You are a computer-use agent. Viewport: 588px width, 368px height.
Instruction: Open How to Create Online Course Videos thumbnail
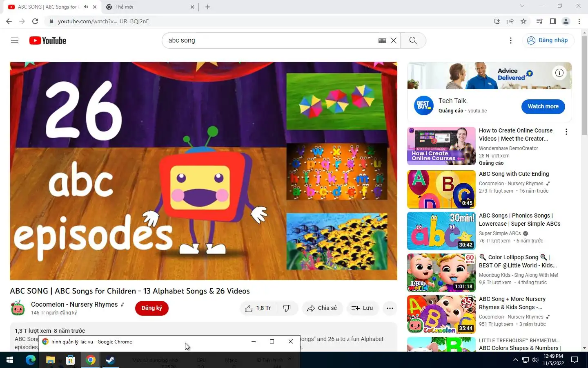tap(441, 146)
